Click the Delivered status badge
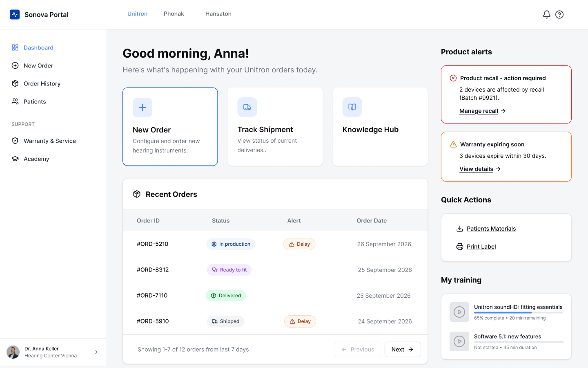Screen dimensions: 588x368 pos(226,296)
